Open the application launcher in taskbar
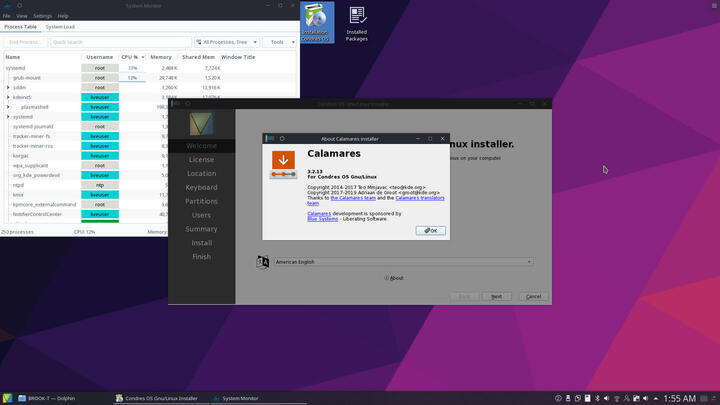720x405 pixels. (7, 398)
